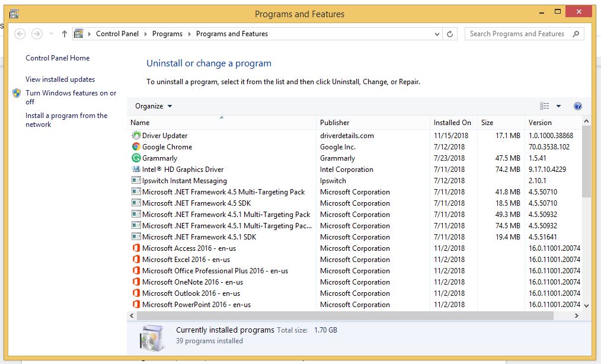Click the Search Programs and Features box
This screenshot has height=364, width=601.
[x=517, y=34]
